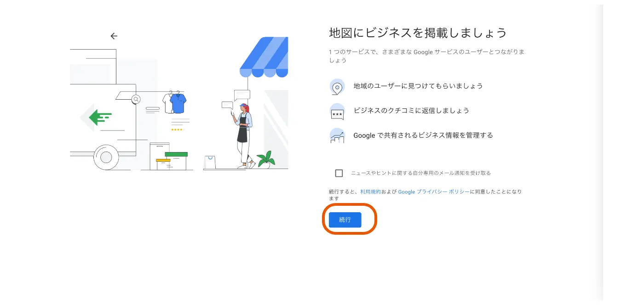Click text 地域のユーザーに見つけてもらいましょう
644x305 pixels.
click(x=418, y=86)
